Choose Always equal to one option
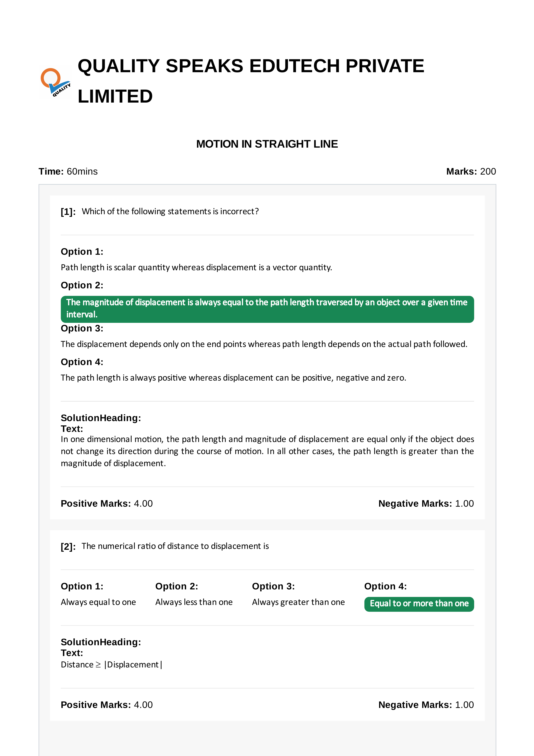 coord(98,602)
